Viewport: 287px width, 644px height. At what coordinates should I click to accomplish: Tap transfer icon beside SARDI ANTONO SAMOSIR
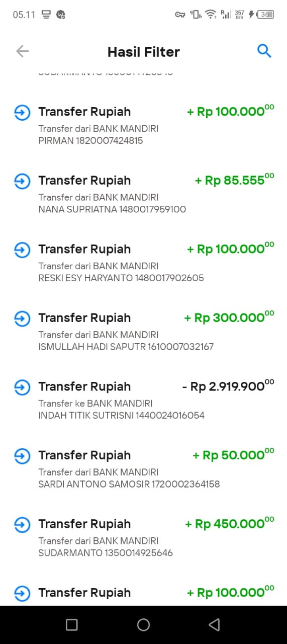22,456
